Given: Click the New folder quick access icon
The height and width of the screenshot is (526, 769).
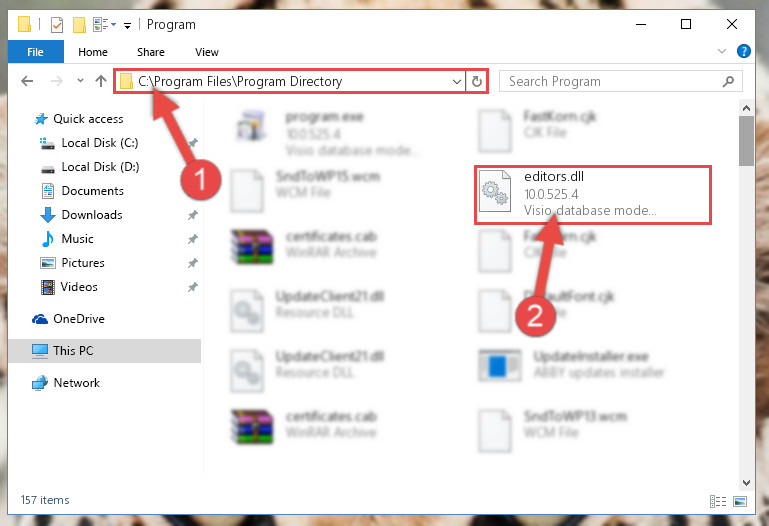Looking at the screenshot, I should click(x=79, y=24).
